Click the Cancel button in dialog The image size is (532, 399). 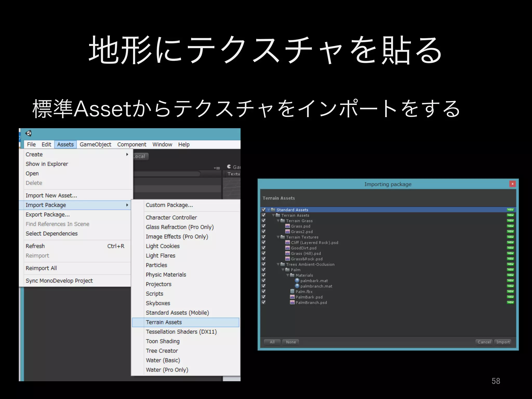click(484, 342)
